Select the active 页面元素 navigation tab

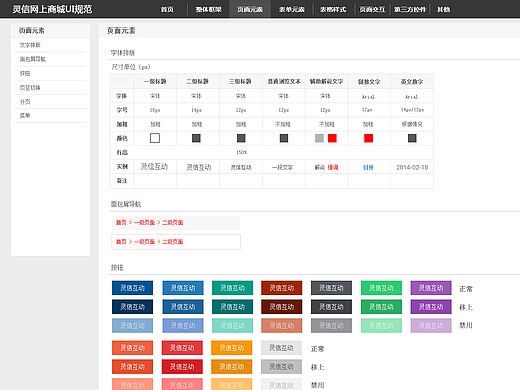pos(250,9)
